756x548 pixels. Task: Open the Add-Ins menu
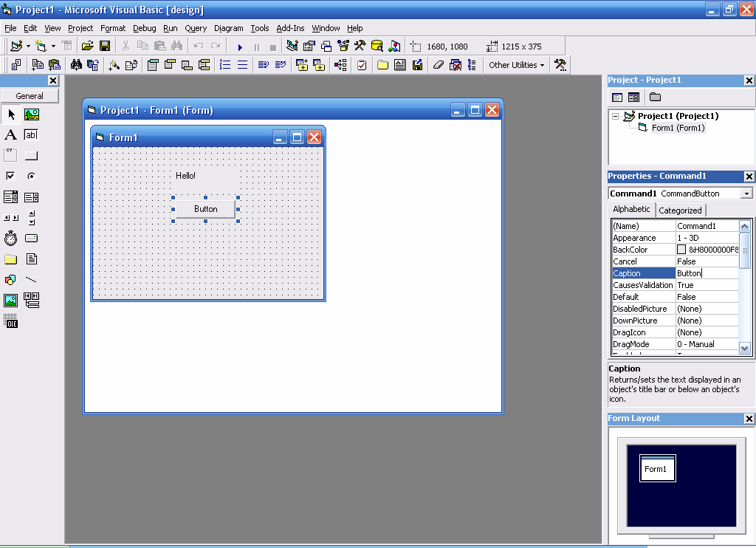tap(290, 28)
